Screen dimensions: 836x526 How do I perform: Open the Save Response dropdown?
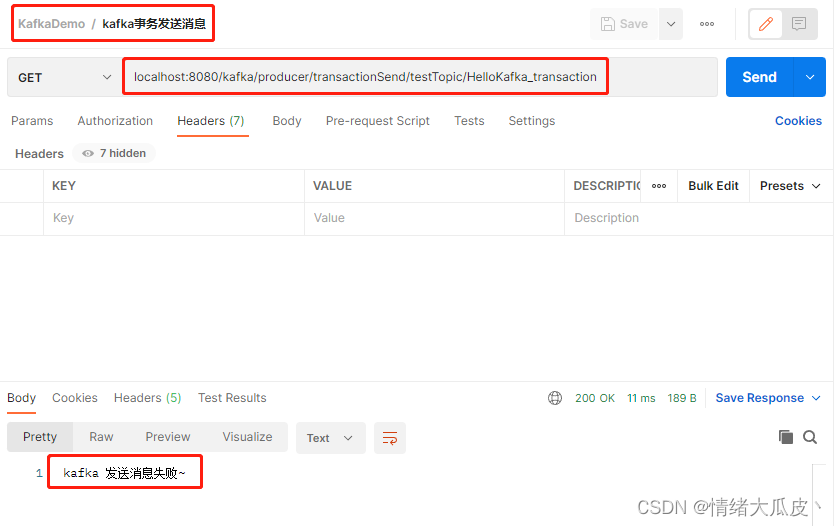pyautogui.click(x=768, y=398)
